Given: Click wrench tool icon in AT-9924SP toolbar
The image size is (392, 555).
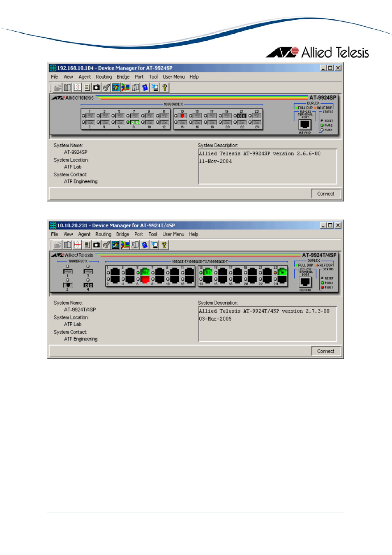Looking at the screenshot, I should [106, 88].
